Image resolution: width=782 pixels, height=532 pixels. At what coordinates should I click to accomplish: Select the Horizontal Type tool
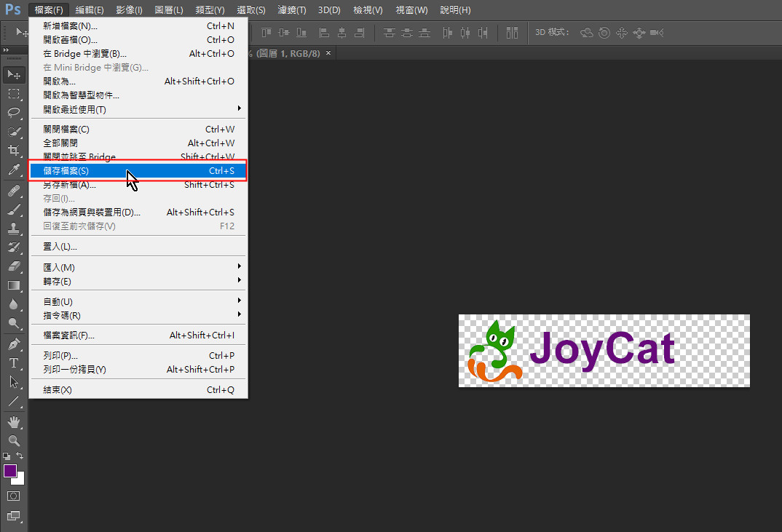pyautogui.click(x=14, y=363)
